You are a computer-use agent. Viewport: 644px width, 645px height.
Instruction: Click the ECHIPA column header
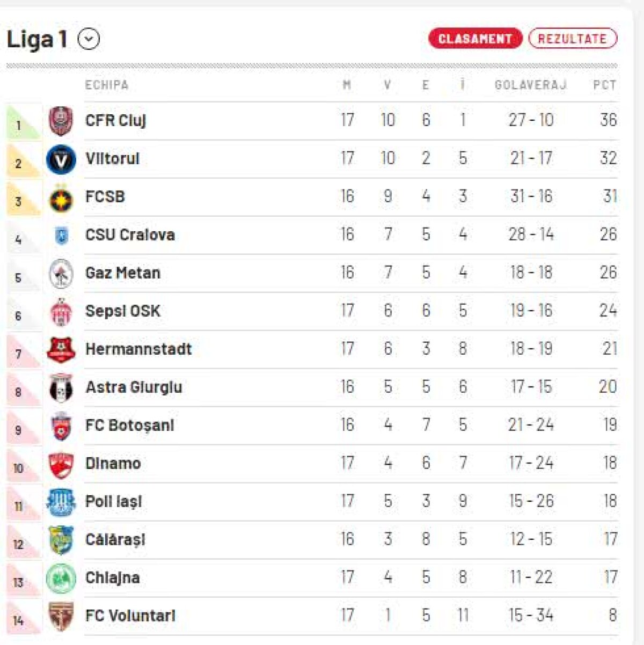[x=106, y=84]
